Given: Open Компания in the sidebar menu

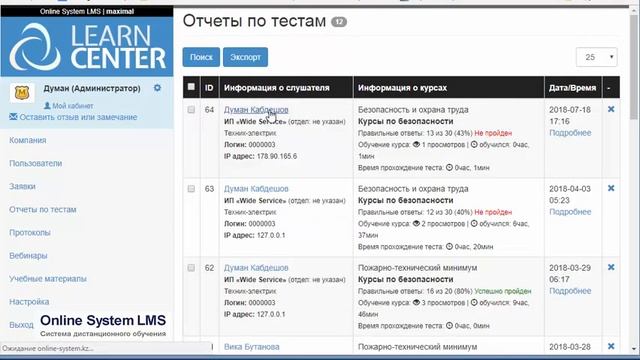Looking at the screenshot, I should click(x=28, y=140).
